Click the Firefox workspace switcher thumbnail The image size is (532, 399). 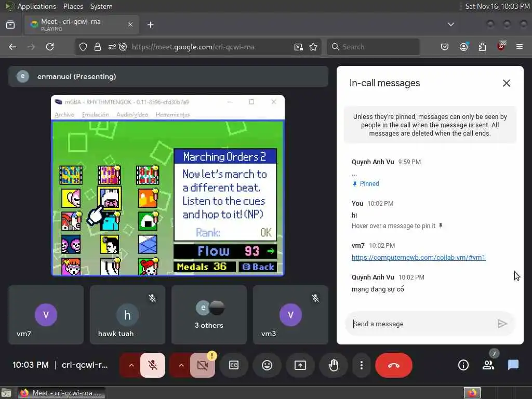click(472, 393)
